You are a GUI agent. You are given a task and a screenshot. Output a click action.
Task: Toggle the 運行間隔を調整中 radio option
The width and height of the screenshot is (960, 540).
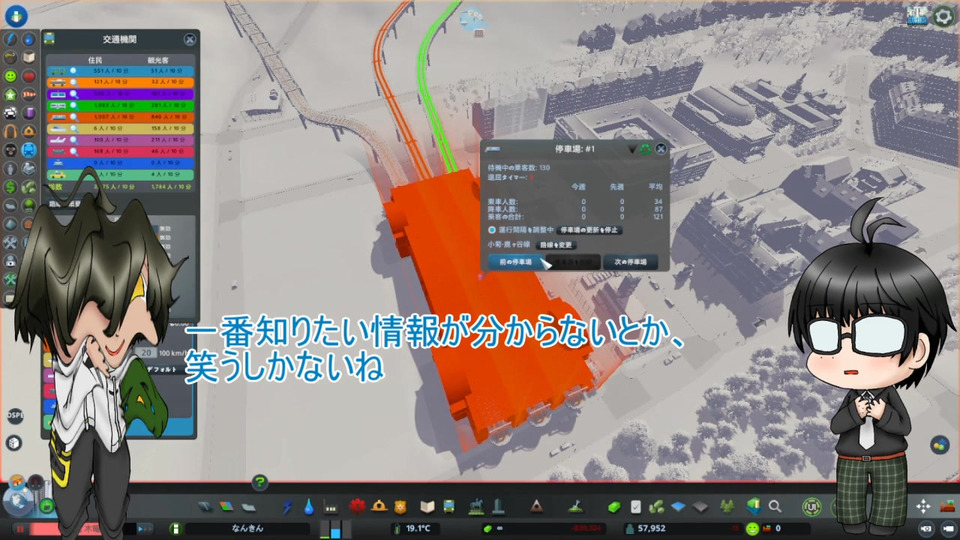point(492,230)
